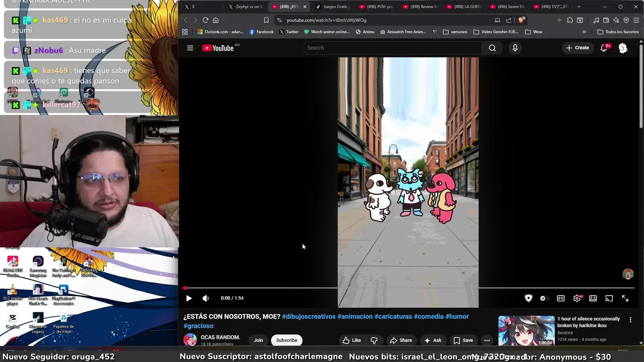Select the VLC media player desktop shortcut
This screenshot has height=362, width=644.
(13, 296)
